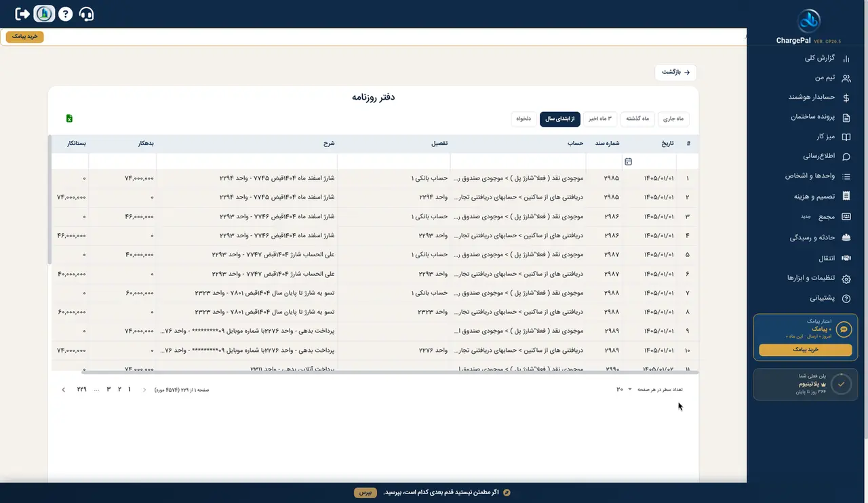The height and width of the screenshot is (503, 868).
Task: Jump to last page ۲۲۹
Action: click(81, 389)
